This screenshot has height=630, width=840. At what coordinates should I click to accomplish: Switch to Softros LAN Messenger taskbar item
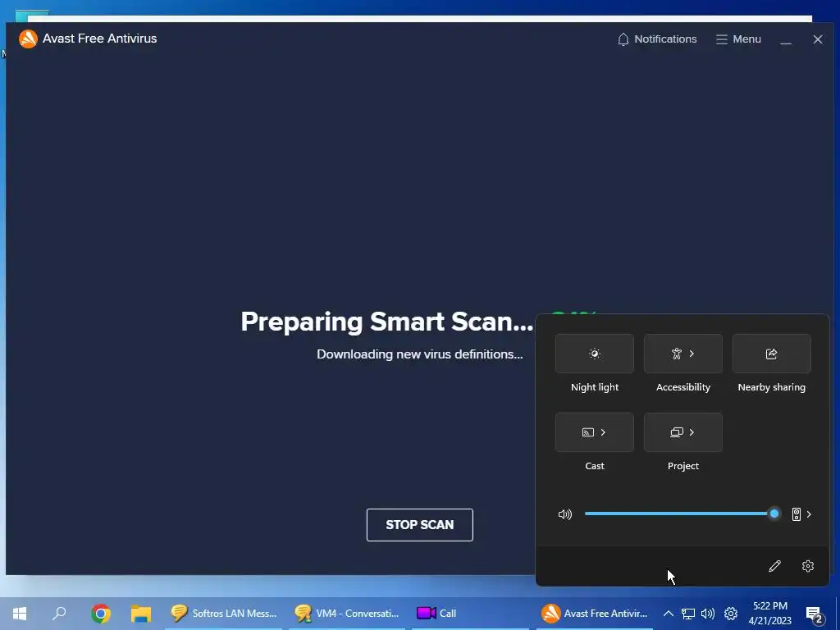(x=223, y=614)
